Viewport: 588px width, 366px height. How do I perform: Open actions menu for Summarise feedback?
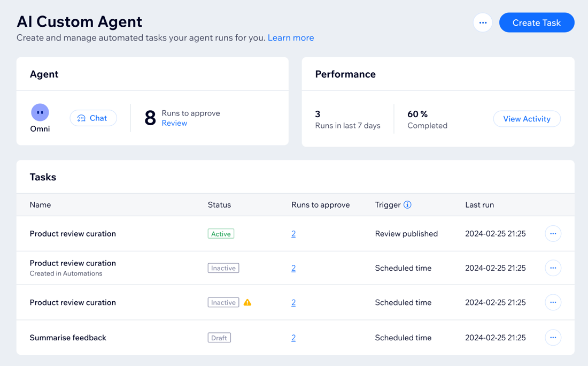553,338
